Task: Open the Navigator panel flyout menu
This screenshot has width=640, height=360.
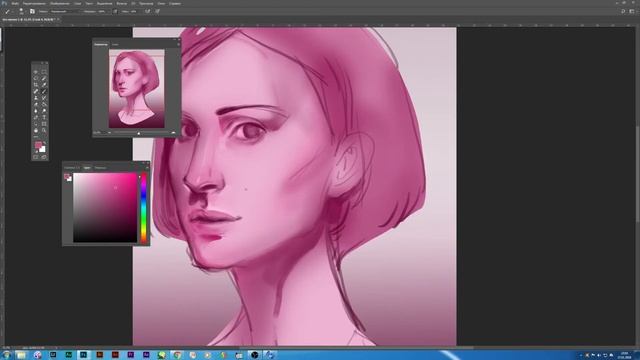Action: pos(178,44)
